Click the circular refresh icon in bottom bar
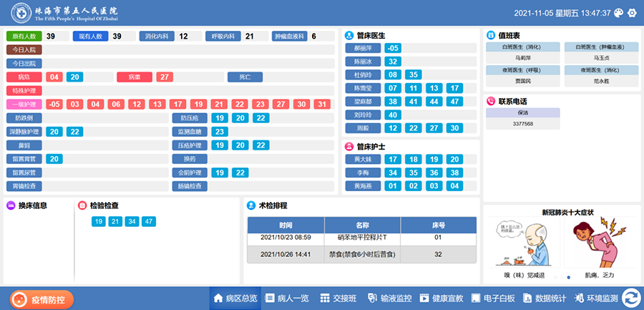Viewport: 644px width, 310px height. [631, 298]
